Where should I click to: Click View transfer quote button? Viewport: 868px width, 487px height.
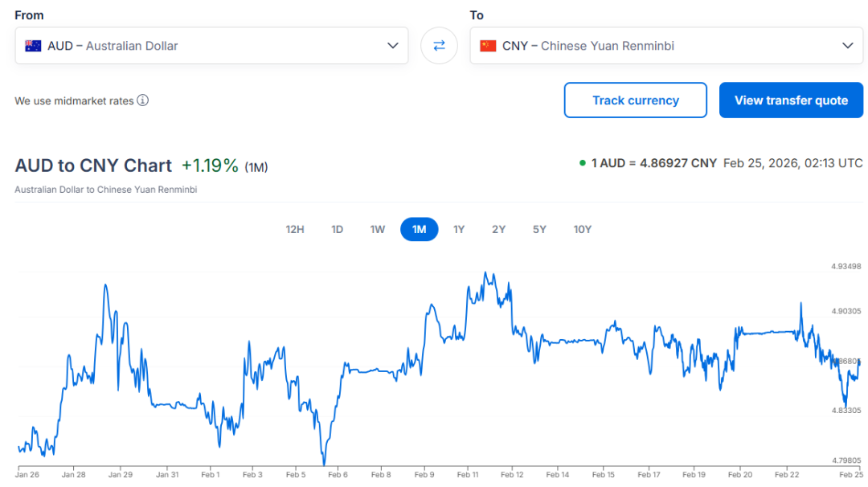pyautogui.click(x=791, y=100)
